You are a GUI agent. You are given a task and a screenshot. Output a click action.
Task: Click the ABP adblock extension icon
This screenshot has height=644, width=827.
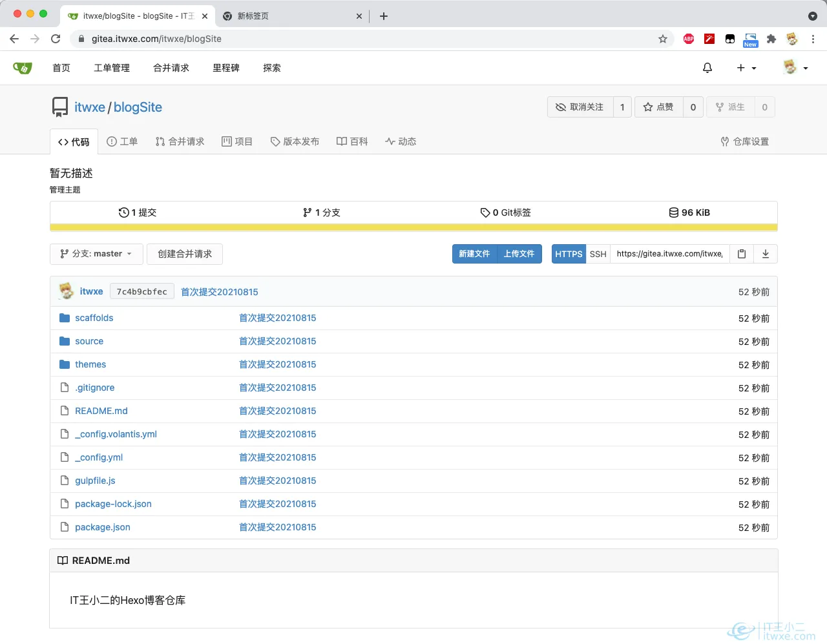click(688, 39)
